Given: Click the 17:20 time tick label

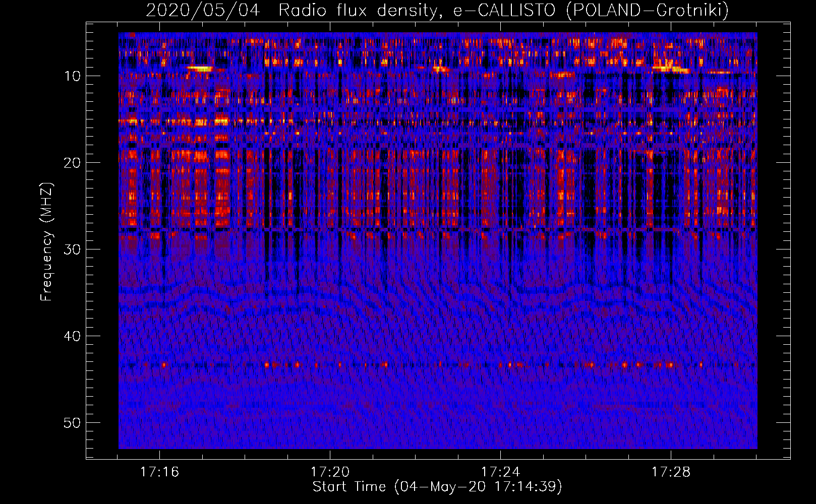Looking at the screenshot, I should [330, 472].
